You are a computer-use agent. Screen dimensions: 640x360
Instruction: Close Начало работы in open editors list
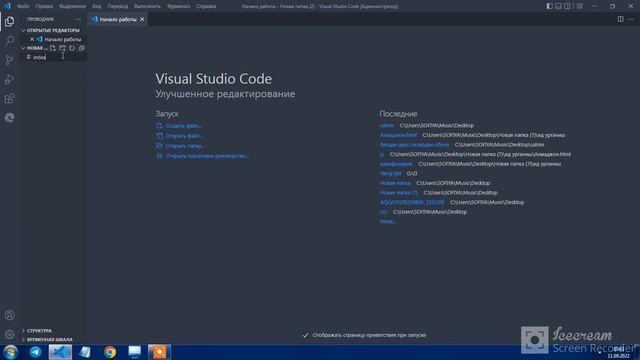click(32, 39)
